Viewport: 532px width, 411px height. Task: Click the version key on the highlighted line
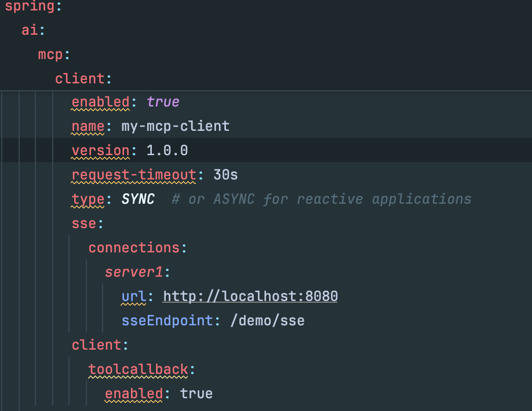pyautogui.click(x=101, y=151)
